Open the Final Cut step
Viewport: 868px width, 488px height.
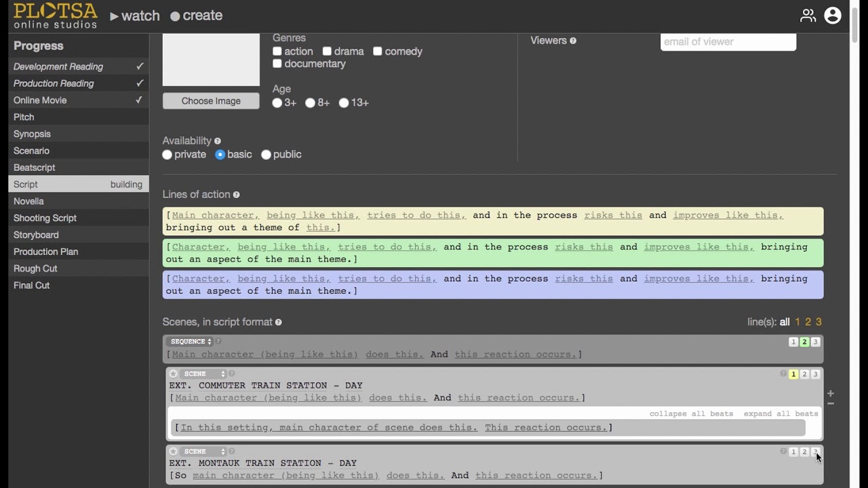79,285
